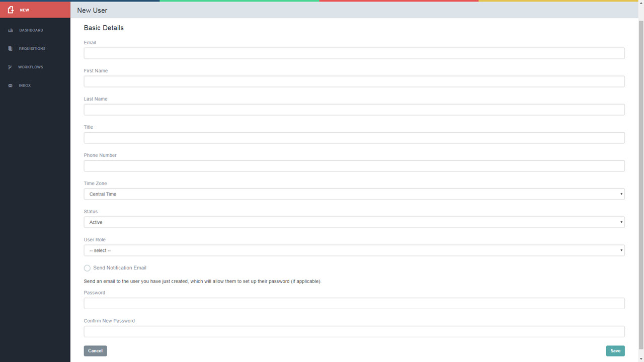
Task: Focus the Email input field
Action: [354, 53]
